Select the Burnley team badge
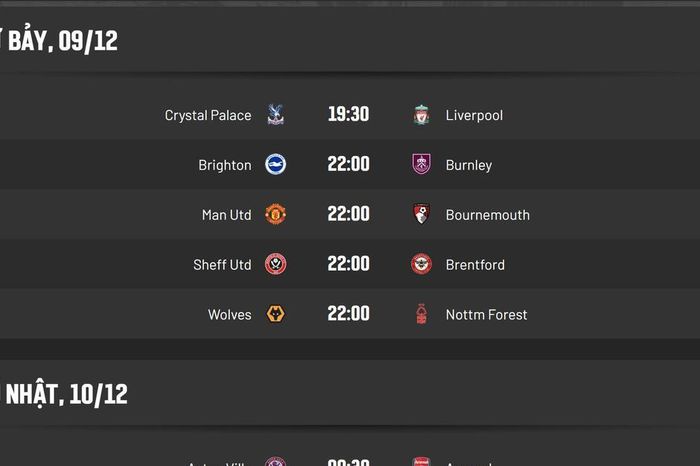The image size is (700, 466). point(421,164)
